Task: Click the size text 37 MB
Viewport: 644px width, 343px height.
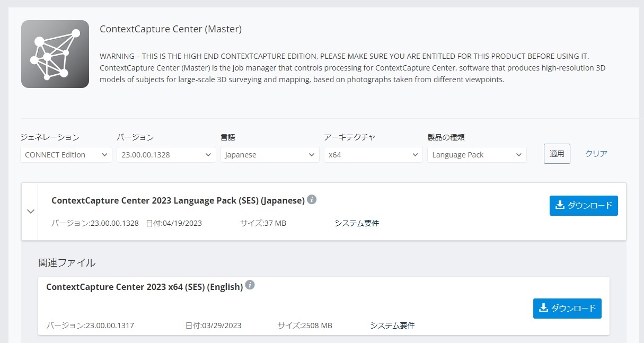Action: [275, 223]
